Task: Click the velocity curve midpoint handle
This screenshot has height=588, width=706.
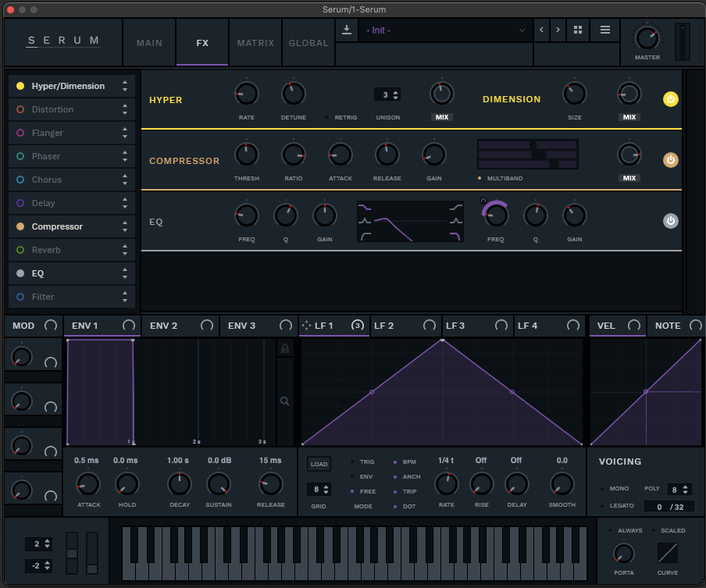Action: point(646,392)
